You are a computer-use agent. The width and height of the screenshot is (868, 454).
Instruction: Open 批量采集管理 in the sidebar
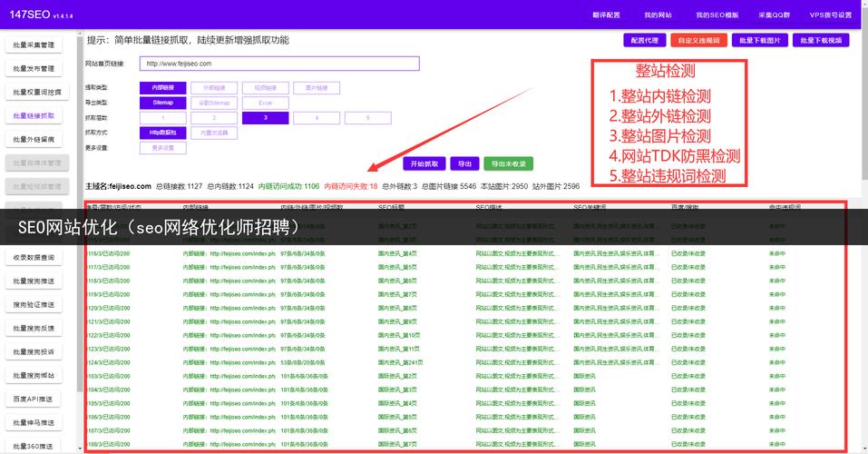pos(34,44)
